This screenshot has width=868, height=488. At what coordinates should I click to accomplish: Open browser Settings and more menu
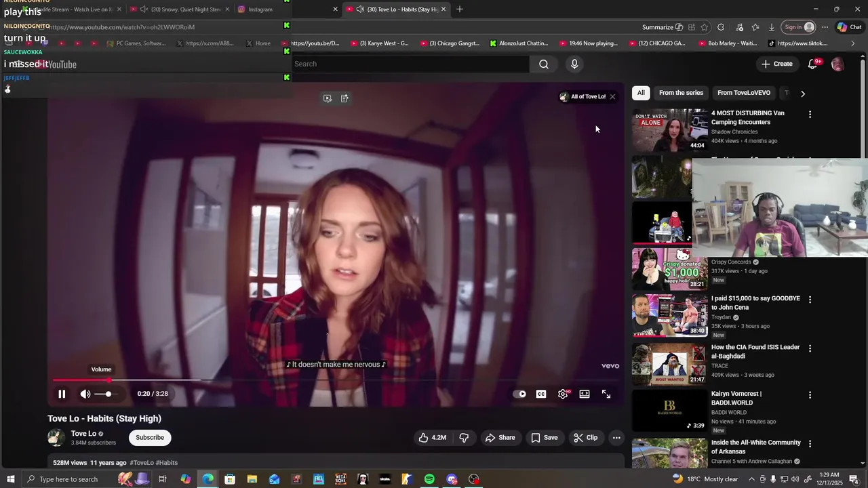825,27
